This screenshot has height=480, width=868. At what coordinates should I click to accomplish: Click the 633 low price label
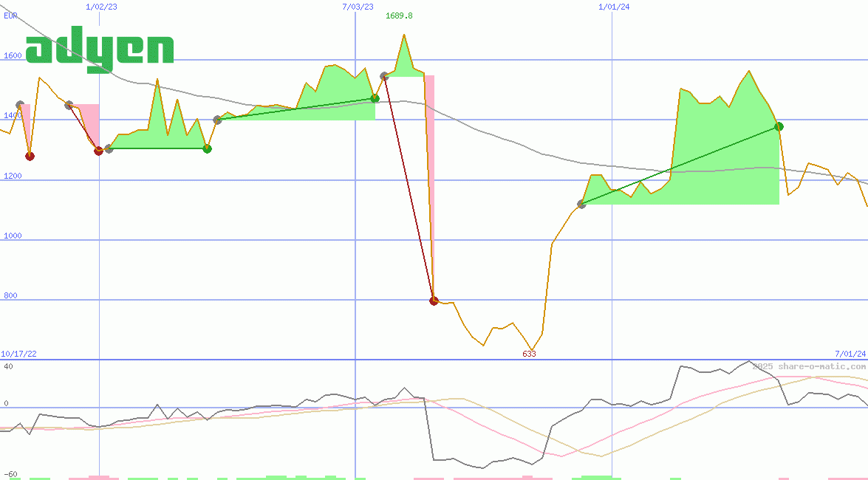point(529,354)
